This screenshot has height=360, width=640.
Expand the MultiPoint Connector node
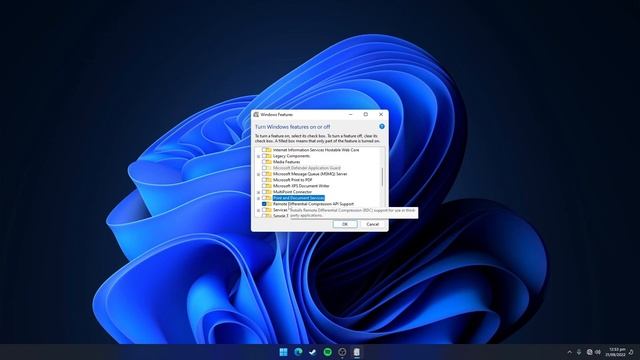258,192
